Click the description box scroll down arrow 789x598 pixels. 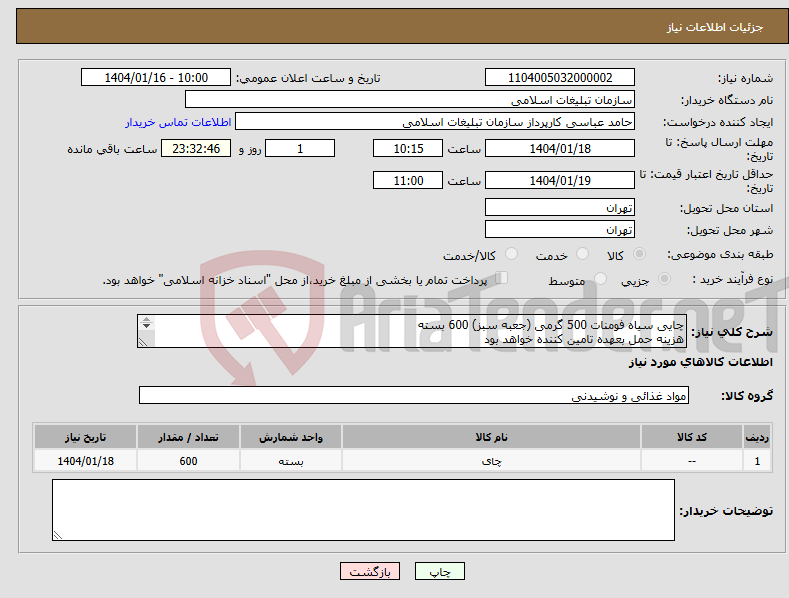click(x=146, y=326)
